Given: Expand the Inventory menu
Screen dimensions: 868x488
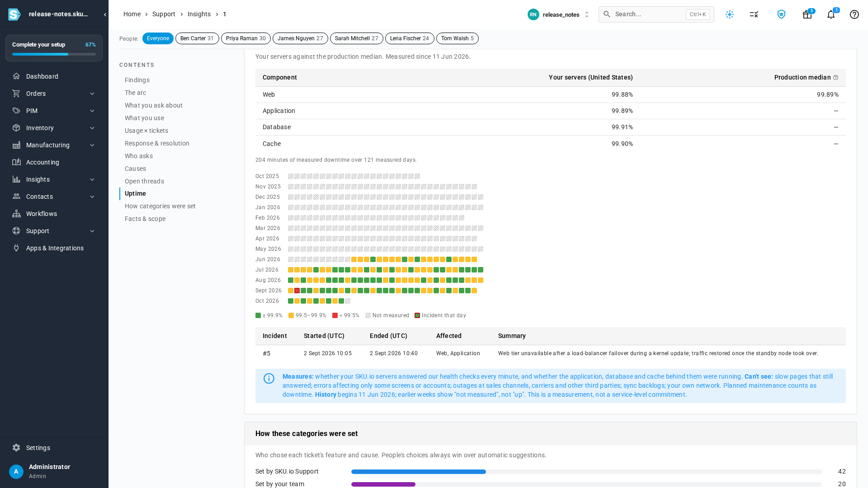Looking at the screenshot, I should pyautogui.click(x=54, y=128).
